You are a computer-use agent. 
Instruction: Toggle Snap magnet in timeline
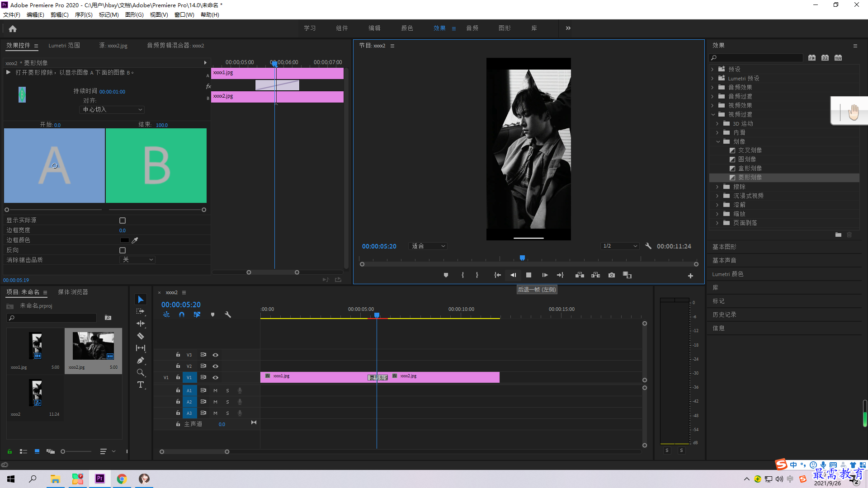tap(182, 314)
